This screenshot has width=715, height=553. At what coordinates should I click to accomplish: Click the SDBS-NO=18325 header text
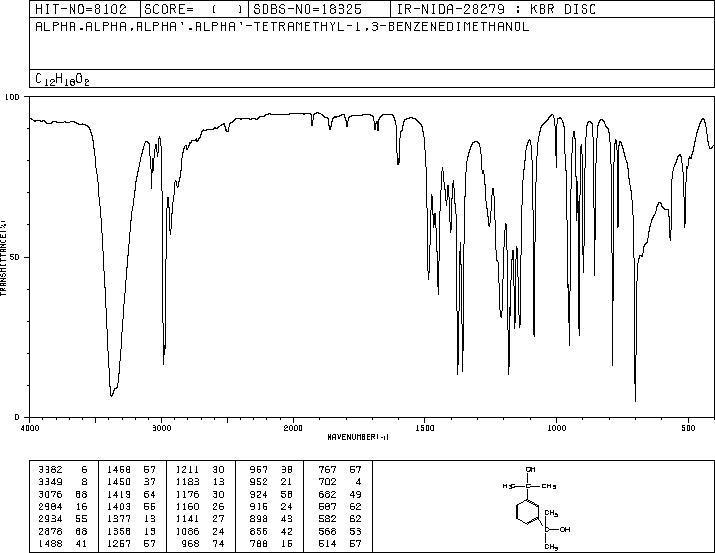click(307, 9)
